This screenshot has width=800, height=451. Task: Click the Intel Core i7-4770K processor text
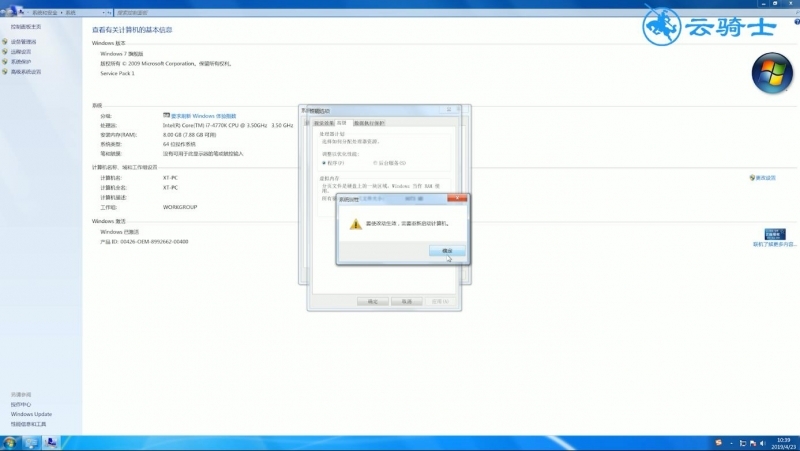click(228, 125)
